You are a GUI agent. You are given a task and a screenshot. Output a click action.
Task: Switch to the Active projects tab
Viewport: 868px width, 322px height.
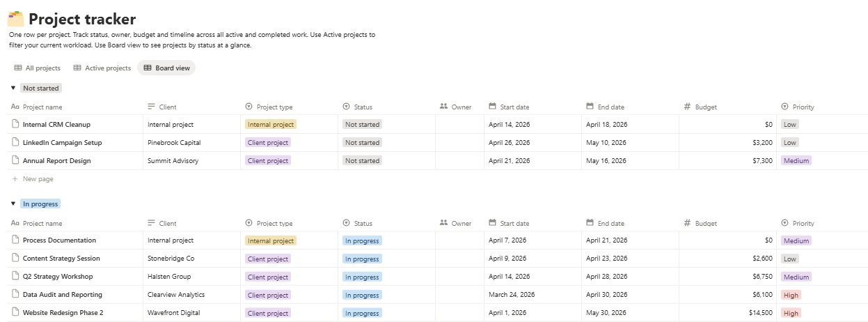click(102, 68)
